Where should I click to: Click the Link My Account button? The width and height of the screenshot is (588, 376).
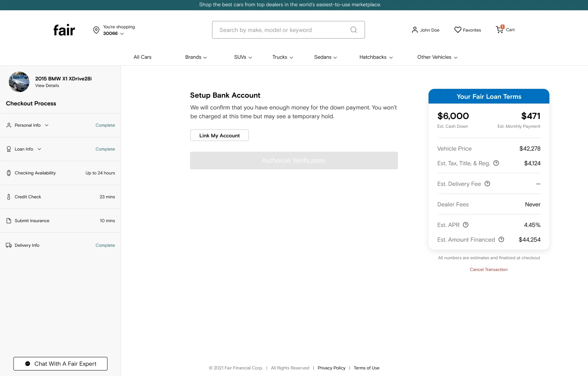[x=219, y=135]
